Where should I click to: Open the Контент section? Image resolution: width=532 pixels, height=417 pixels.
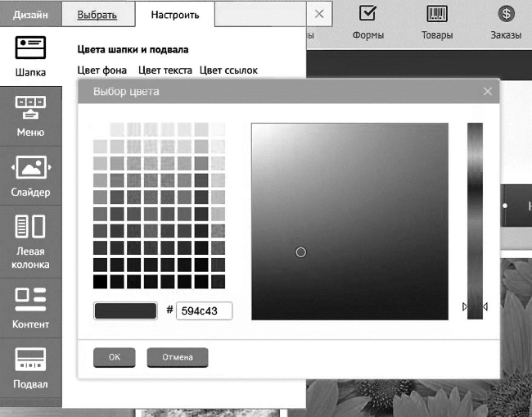coord(30,308)
